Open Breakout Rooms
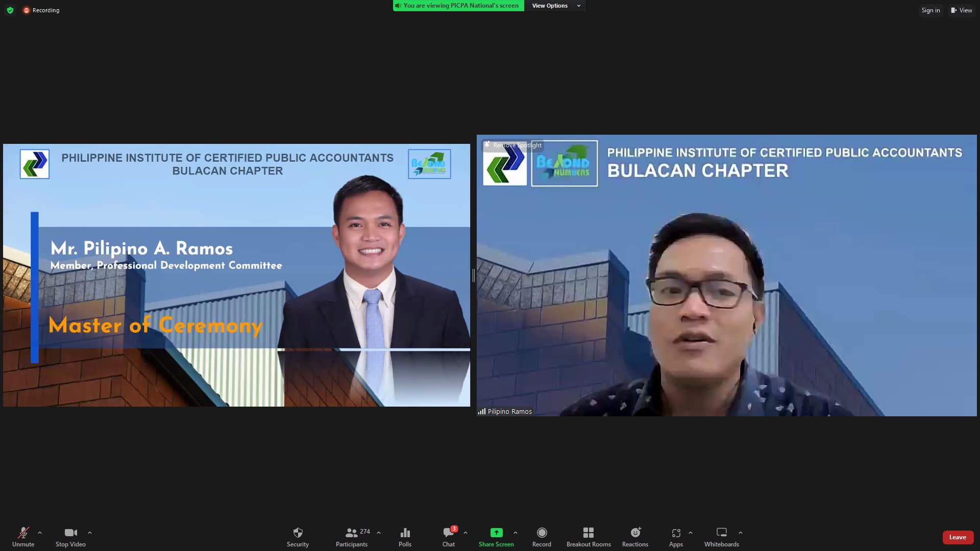Viewport: 980px width, 551px height. click(589, 537)
